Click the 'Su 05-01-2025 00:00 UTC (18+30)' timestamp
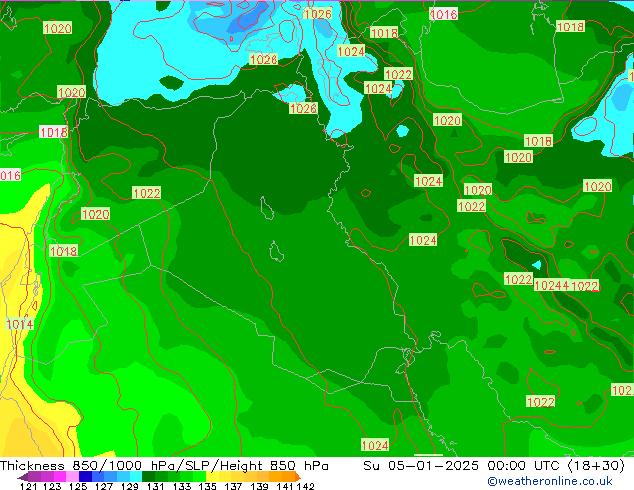The width and height of the screenshot is (634, 490). [494, 465]
